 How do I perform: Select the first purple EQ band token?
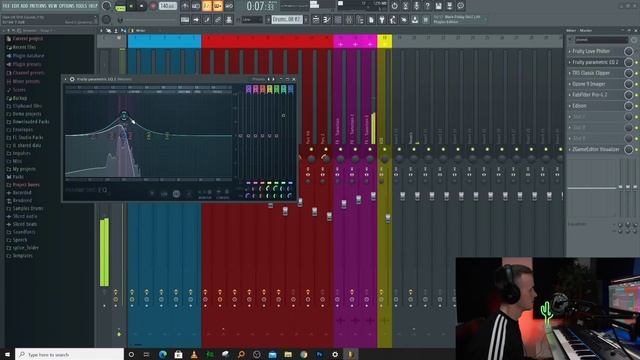pyautogui.click(x=249, y=89)
